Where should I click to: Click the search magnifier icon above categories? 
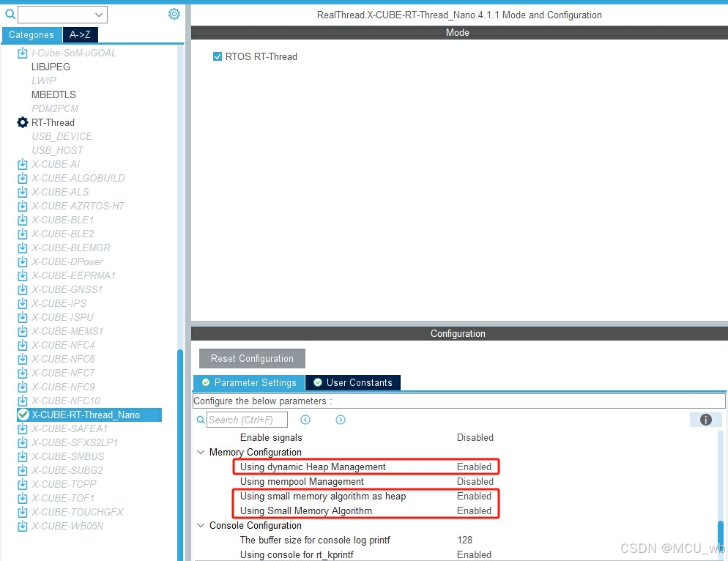[10, 15]
